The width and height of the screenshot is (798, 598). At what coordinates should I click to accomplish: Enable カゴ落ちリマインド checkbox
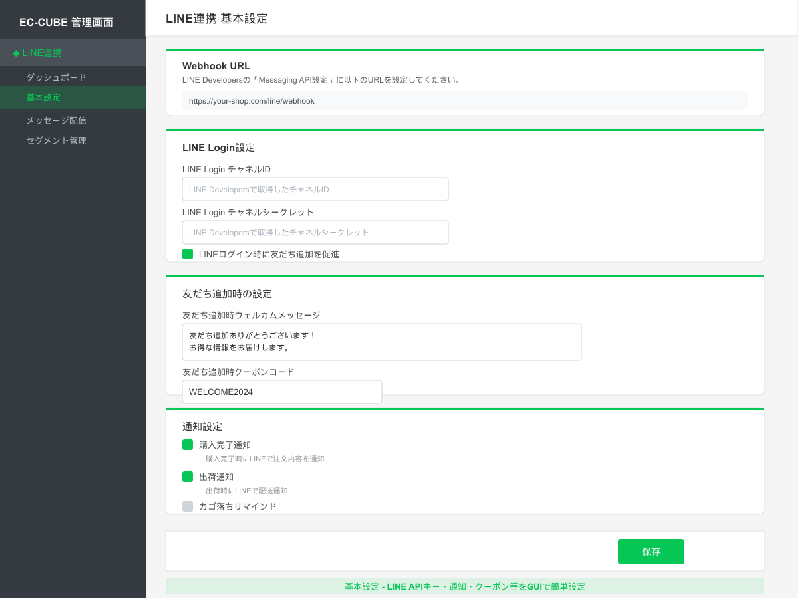[x=187, y=506]
